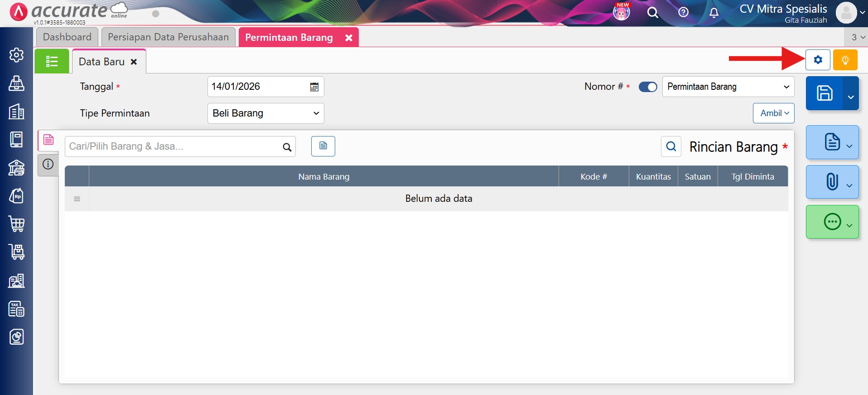Screen dimensions: 868x395
Task: Click the Ambil button
Action: (773, 113)
